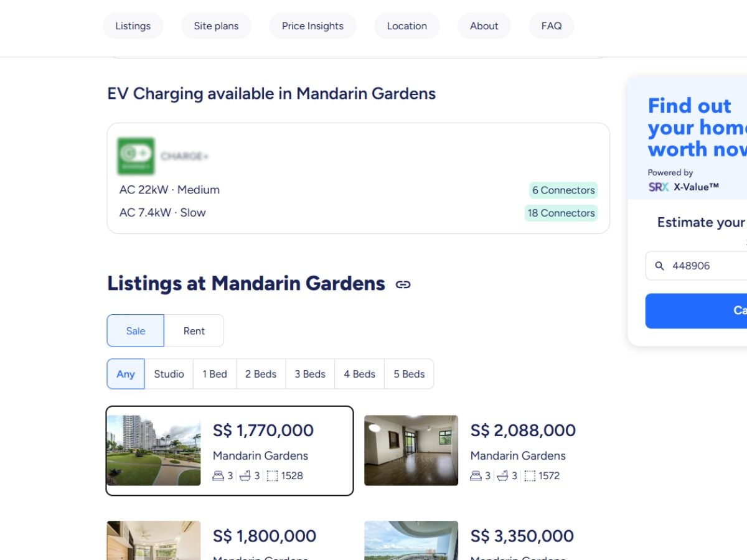Filter listings by Studio
The height and width of the screenshot is (560, 747).
point(169,374)
